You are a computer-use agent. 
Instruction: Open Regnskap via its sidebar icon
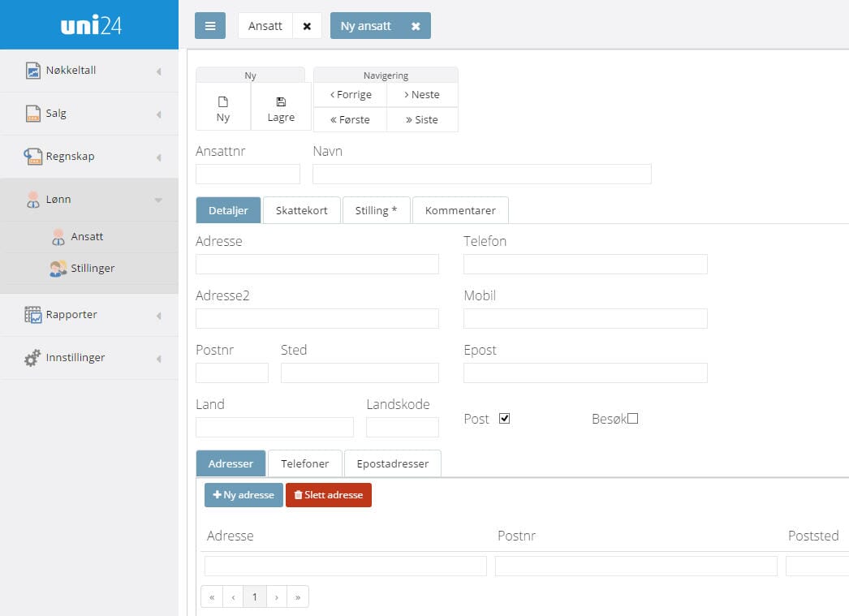pos(32,157)
